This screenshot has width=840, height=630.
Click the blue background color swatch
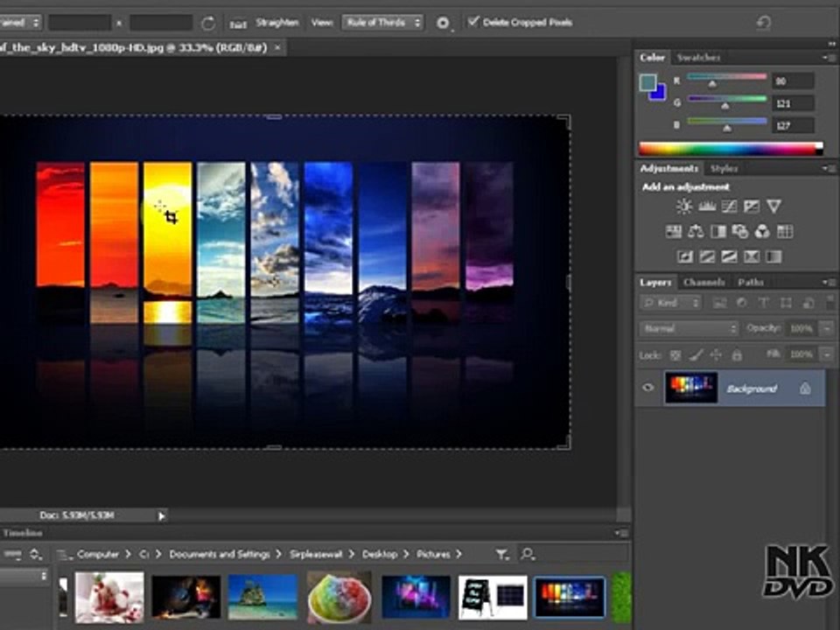click(660, 94)
